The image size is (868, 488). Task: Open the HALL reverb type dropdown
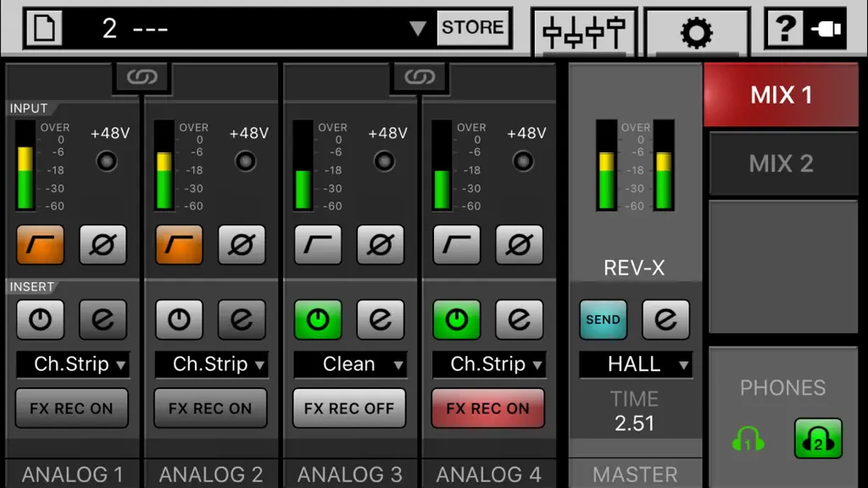click(636, 364)
